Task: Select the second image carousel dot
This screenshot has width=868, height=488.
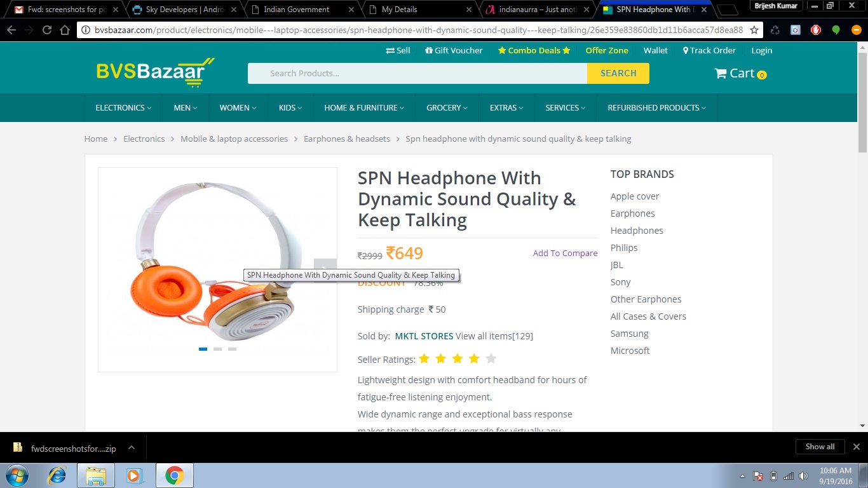Action: (217, 349)
